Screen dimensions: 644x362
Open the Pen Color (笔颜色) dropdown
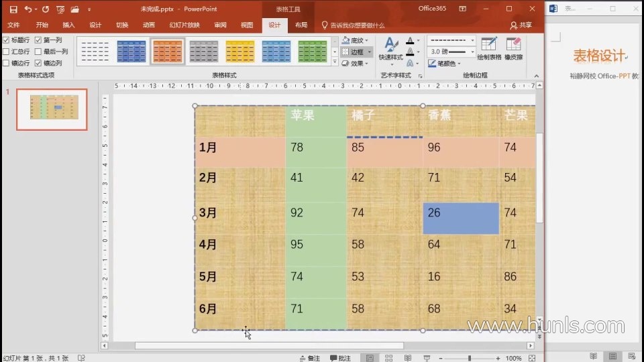[444, 63]
